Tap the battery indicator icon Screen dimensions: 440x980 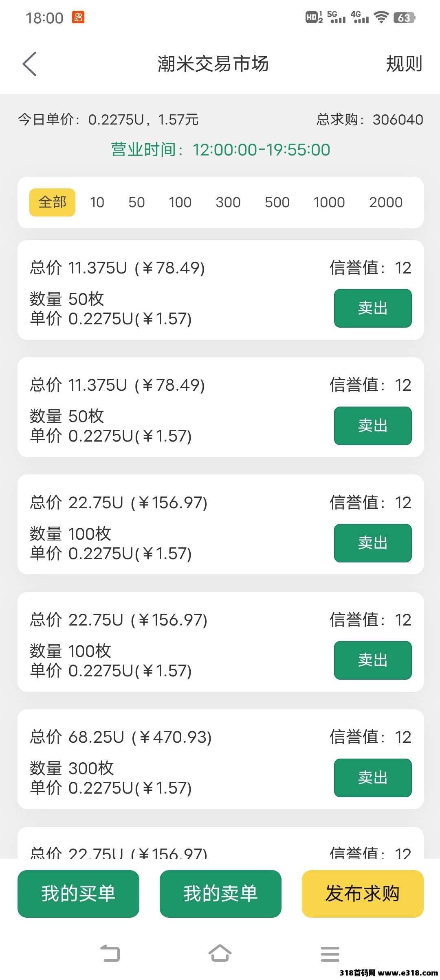(x=404, y=18)
